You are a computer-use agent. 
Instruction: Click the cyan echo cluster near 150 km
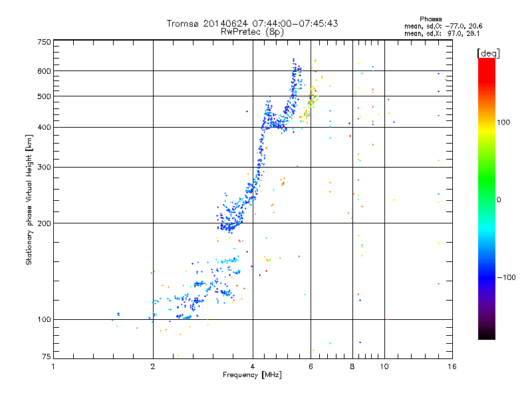pos(227,261)
